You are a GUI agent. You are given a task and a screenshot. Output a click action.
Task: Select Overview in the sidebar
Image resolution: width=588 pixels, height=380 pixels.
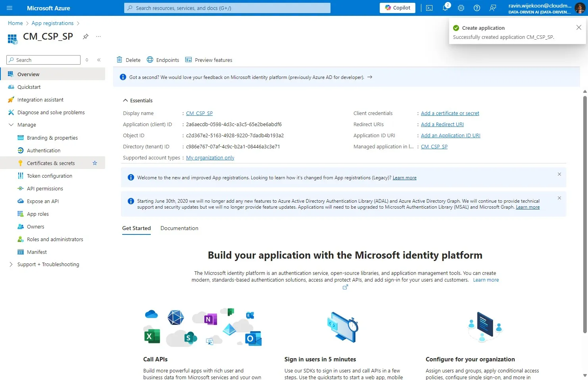tap(52, 74)
